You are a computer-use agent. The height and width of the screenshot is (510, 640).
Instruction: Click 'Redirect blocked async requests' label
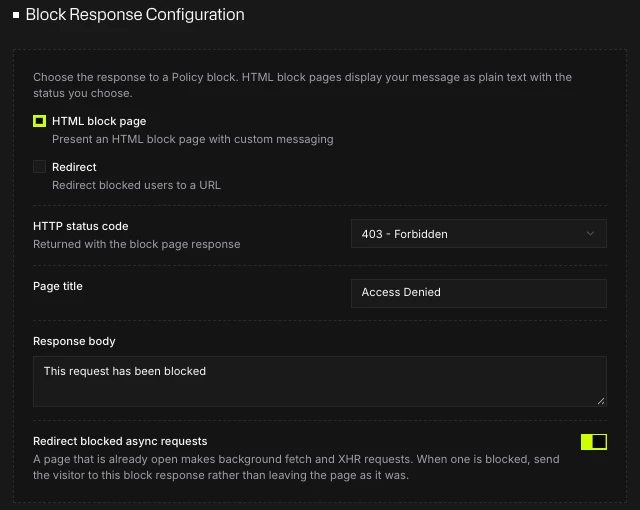pos(120,441)
